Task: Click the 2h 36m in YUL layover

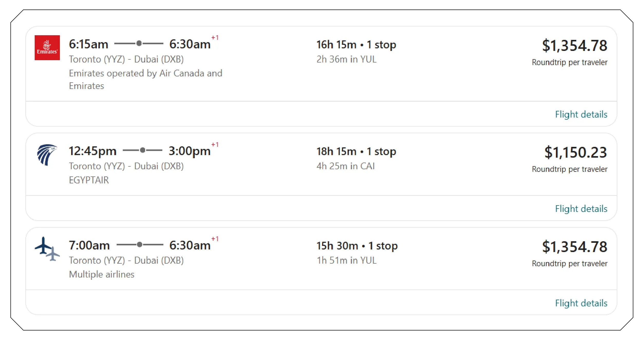Action: (x=346, y=59)
